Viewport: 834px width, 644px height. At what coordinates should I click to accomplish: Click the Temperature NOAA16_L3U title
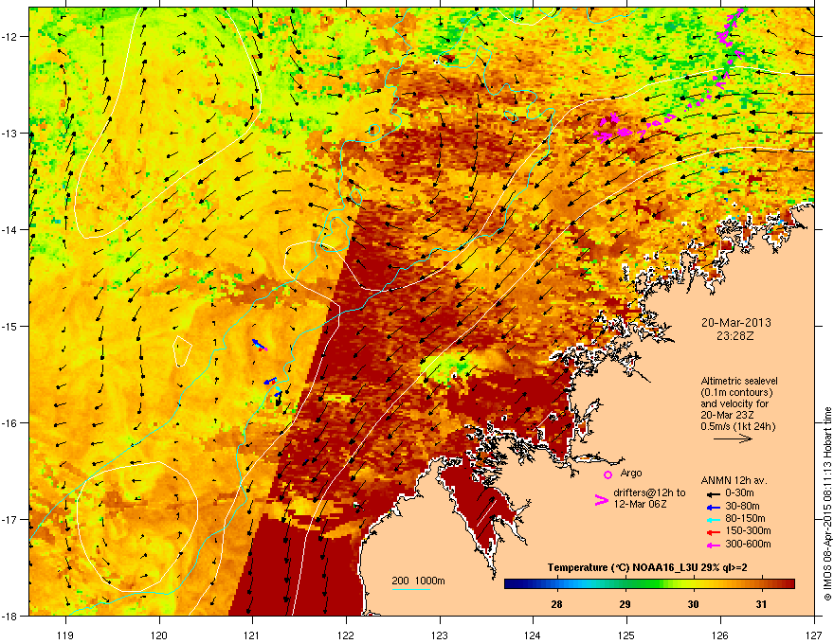coord(647,567)
